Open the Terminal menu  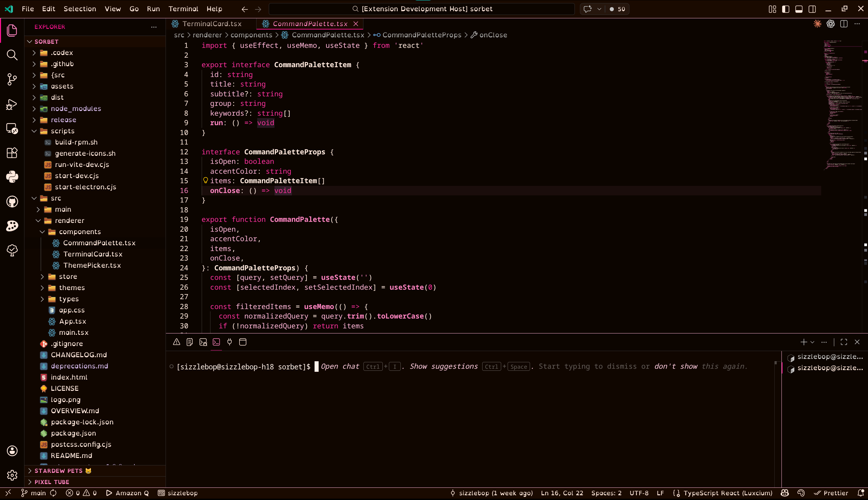183,9
